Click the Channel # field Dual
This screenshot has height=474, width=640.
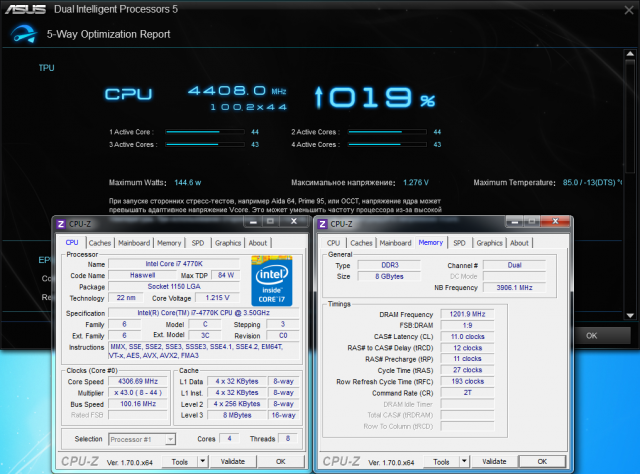pyautogui.click(x=514, y=265)
